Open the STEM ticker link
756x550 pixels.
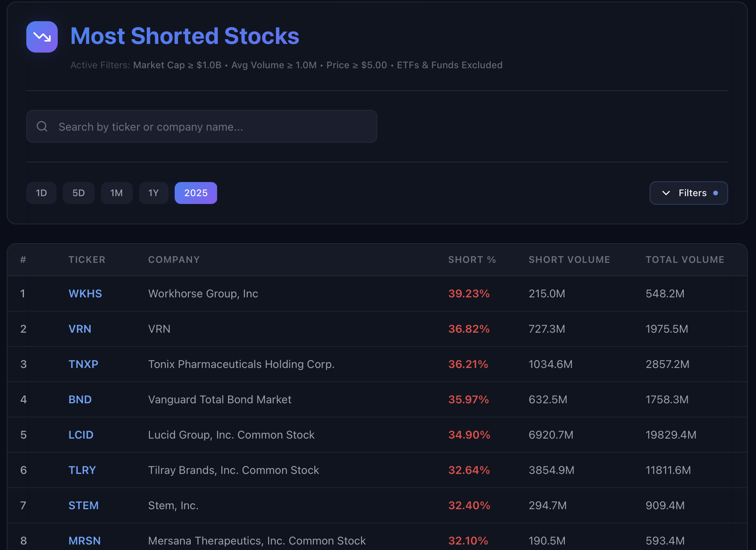84,505
